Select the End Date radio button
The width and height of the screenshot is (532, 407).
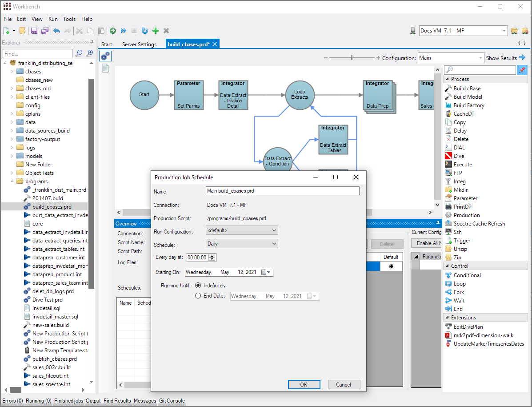[x=198, y=296]
